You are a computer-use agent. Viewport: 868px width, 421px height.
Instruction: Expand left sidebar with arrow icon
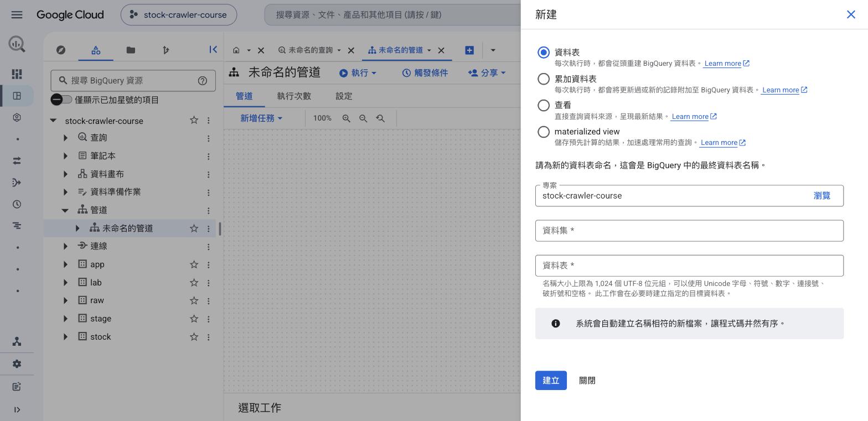tap(17, 410)
